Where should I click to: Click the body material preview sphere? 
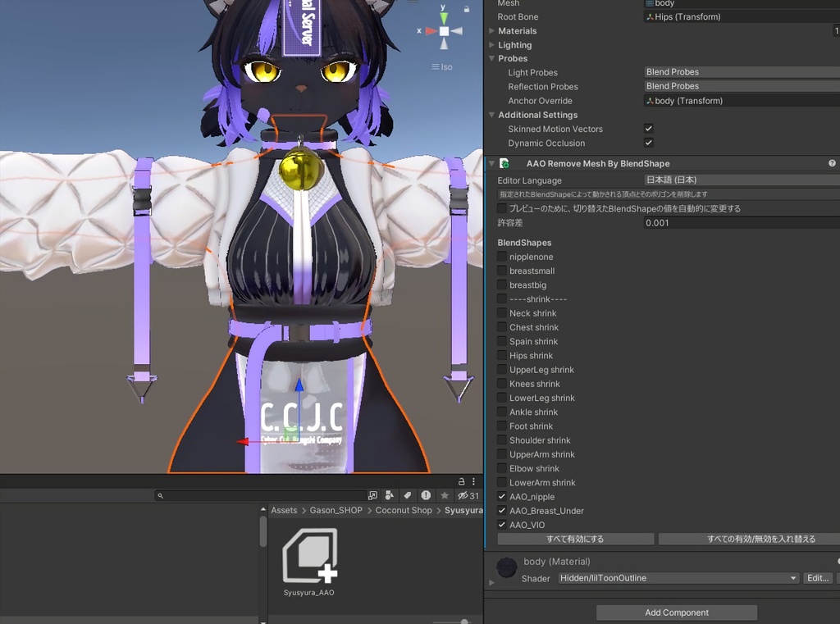(x=507, y=567)
